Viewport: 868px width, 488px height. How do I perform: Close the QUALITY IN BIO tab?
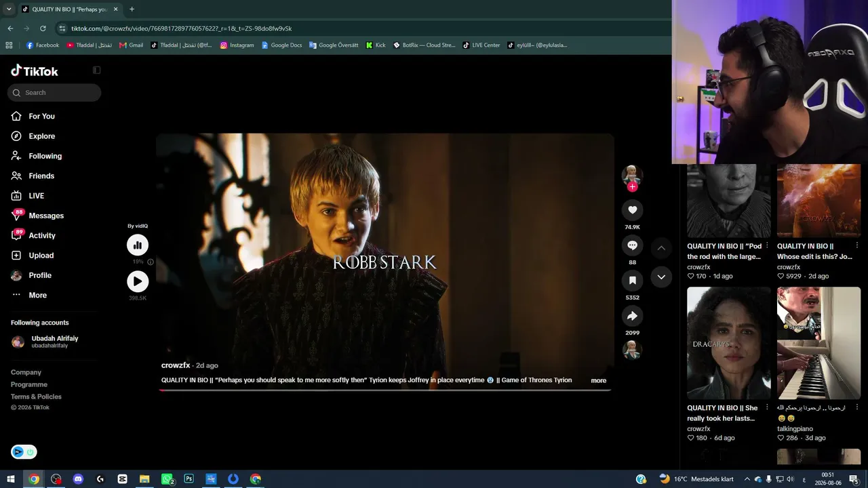[x=115, y=9]
